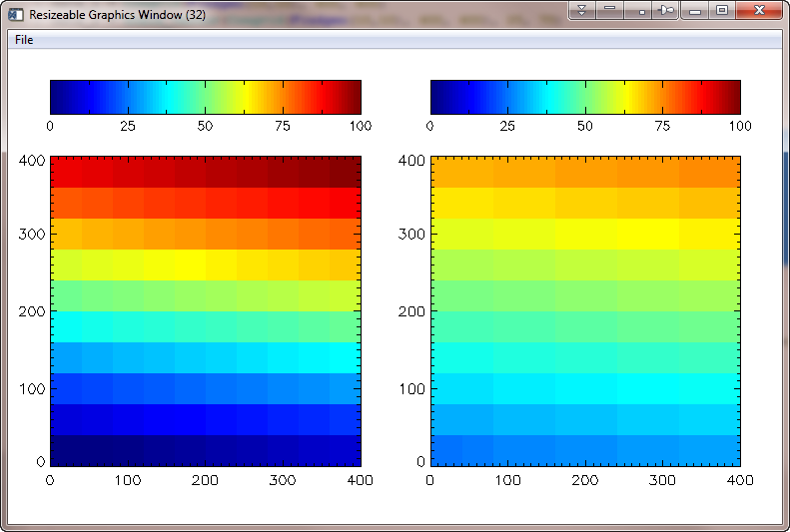Image resolution: width=790 pixels, height=532 pixels.
Task: Click the horizontal bar button beside the double chevron
Action: pos(609,10)
